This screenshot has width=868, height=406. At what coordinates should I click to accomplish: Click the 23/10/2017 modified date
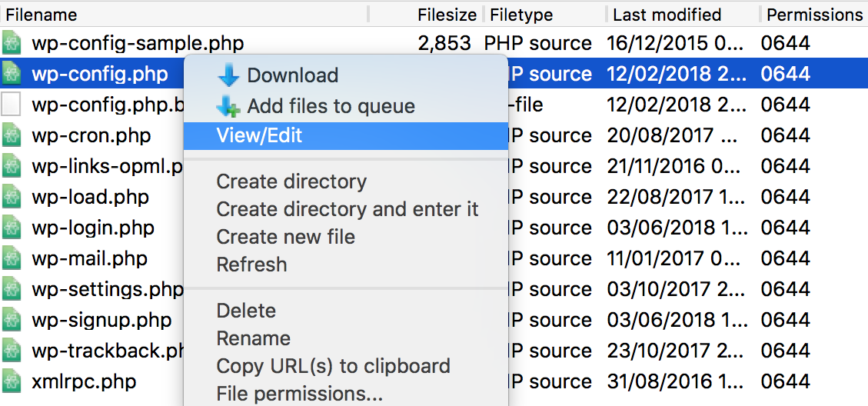tap(677, 351)
